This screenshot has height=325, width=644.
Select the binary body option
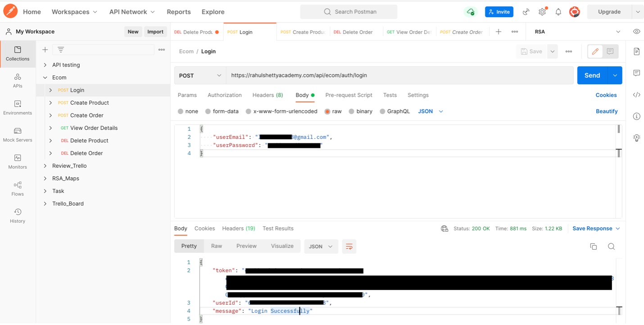(x=351, y=111)
